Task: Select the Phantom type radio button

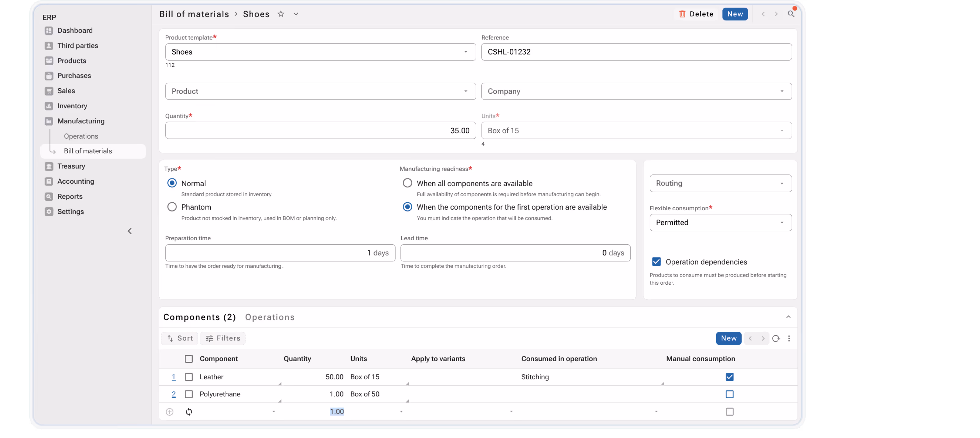Action: click(172, 207)
